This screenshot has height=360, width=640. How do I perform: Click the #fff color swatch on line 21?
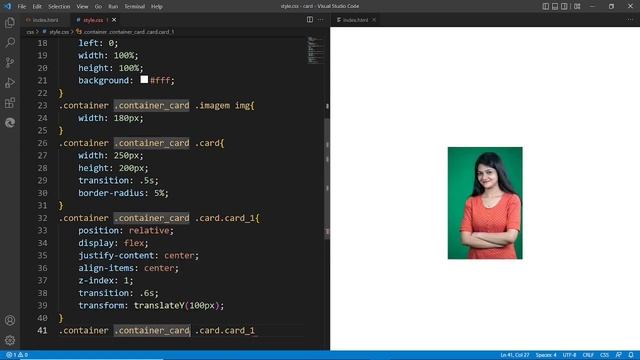(x=144, y=80)
